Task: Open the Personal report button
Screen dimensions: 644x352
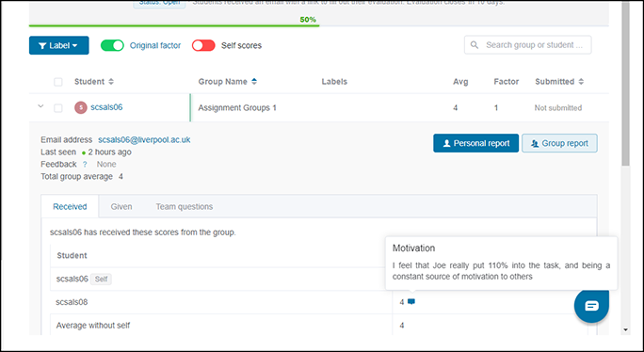Action: (476, 143)
